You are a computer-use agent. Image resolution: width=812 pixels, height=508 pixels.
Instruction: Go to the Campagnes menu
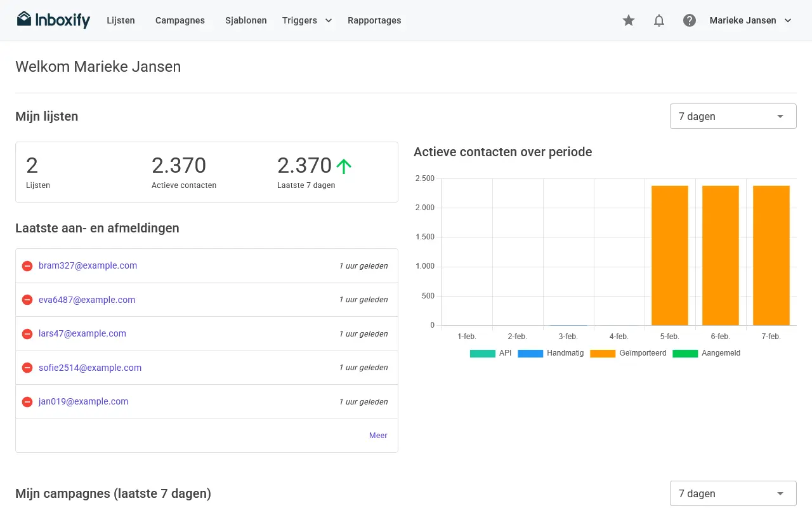(180, 20)
